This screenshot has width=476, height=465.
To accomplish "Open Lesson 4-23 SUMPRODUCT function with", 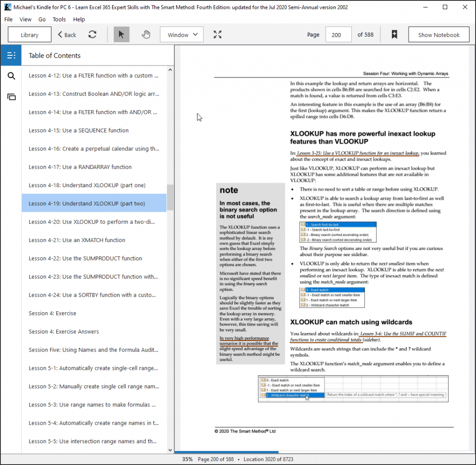I will pos(94,277).
